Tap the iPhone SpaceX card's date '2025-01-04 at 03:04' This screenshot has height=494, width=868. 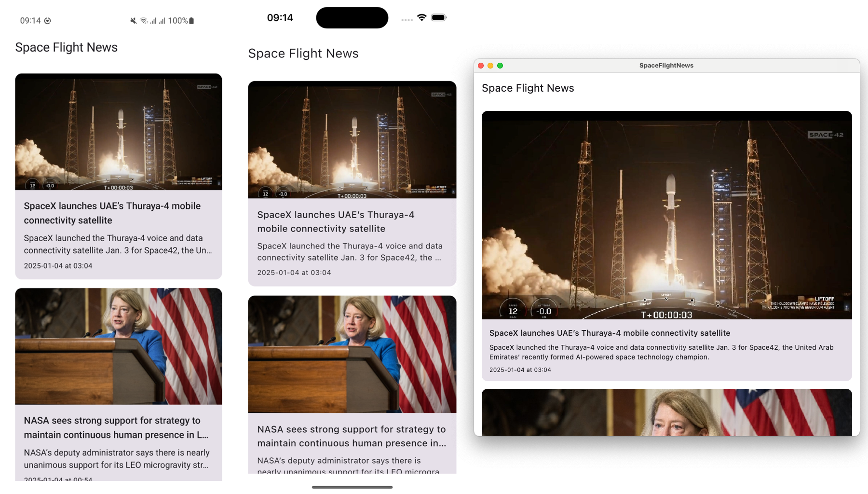(294, 273)
